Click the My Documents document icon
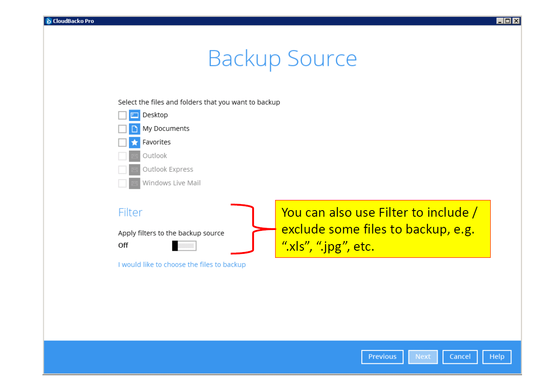The image size is (560, 392). [134, 128]
